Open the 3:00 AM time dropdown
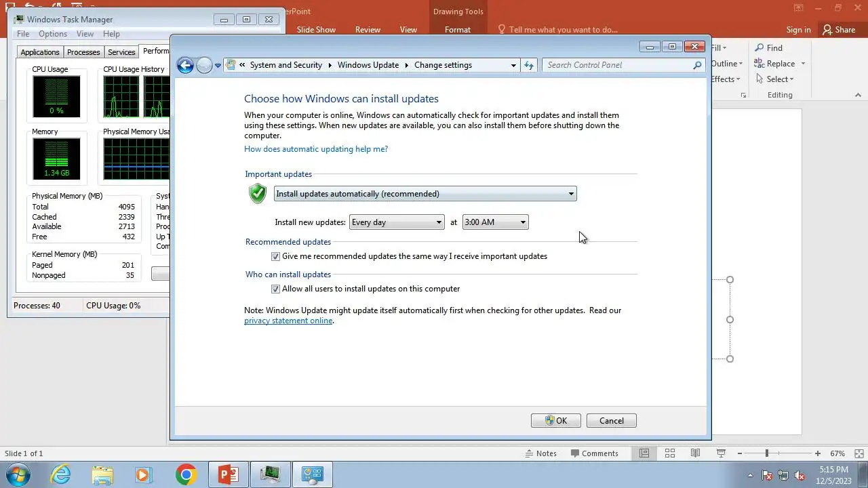 (495, 222)
